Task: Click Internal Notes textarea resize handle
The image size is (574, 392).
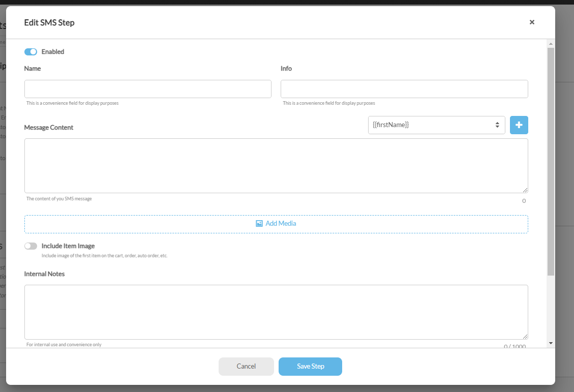Action: (525, 337)
